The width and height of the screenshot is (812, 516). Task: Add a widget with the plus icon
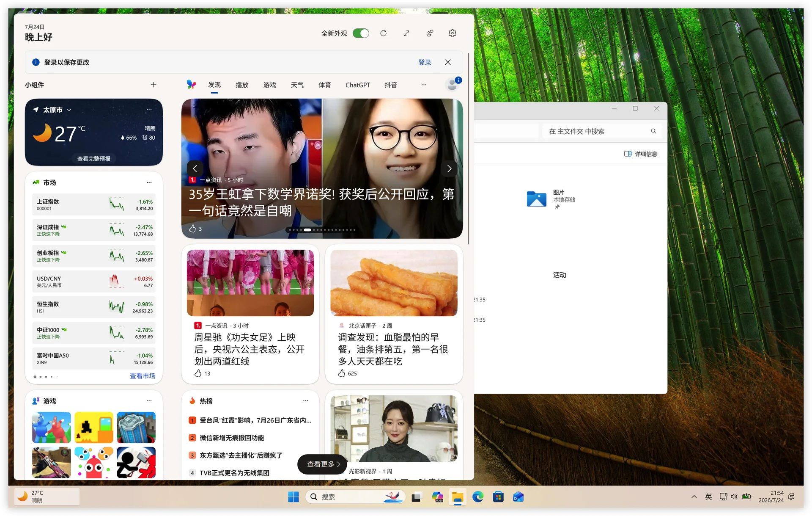click(x=154, y=85)
